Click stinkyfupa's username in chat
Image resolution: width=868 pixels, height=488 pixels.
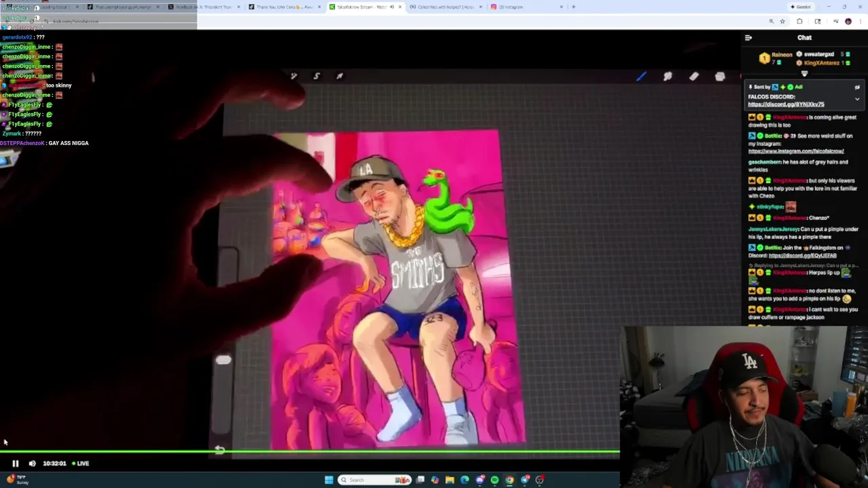[771, 207]
